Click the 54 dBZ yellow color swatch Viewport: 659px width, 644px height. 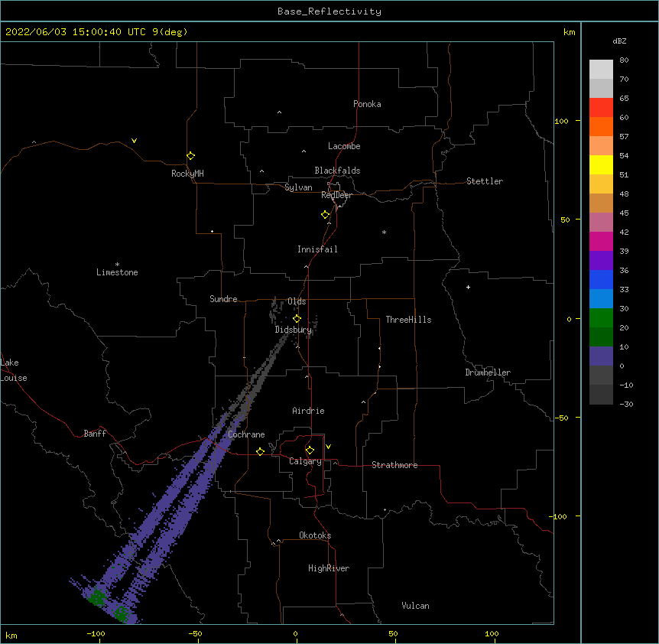tap(601, 164)
